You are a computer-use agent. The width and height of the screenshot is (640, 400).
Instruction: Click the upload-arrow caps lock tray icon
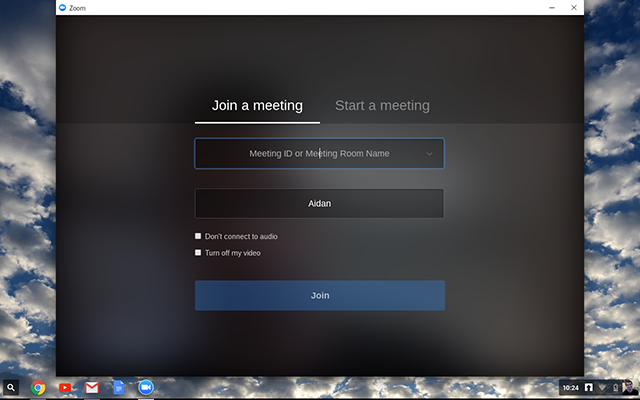tap(589, 387)
